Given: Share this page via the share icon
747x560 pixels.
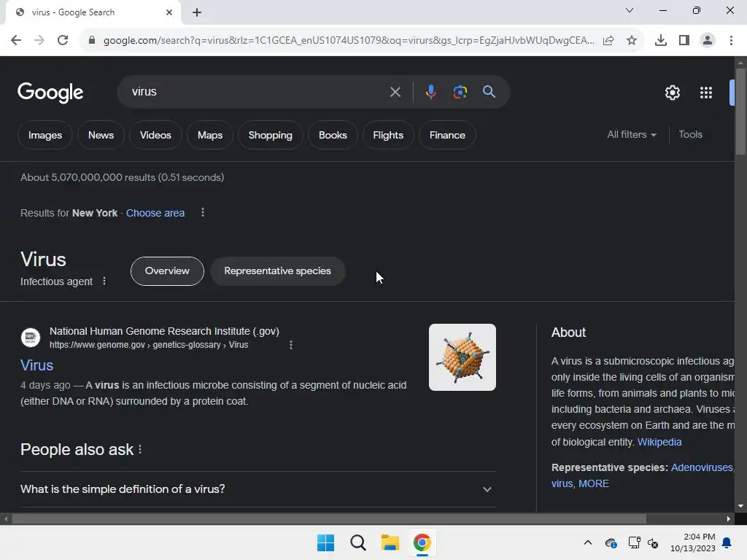Looking at the screenshot, I should tap(608, 41).
